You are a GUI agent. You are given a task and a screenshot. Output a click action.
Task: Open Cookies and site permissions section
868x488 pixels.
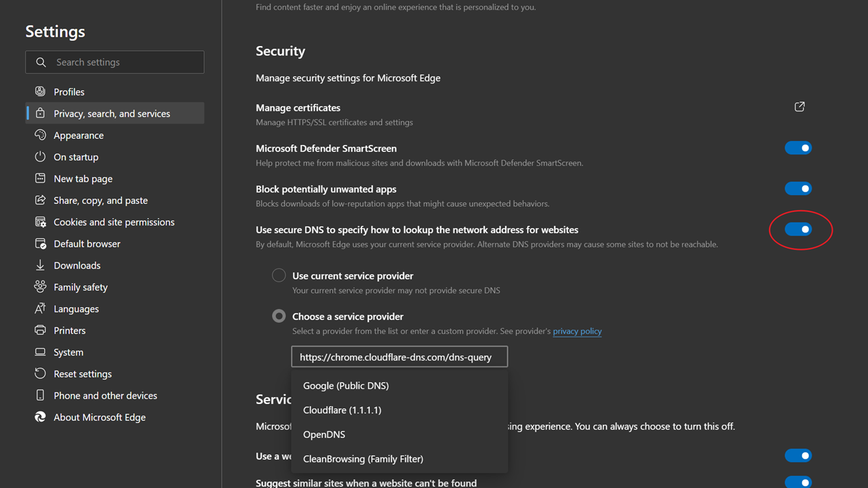[x=115, y=222]
